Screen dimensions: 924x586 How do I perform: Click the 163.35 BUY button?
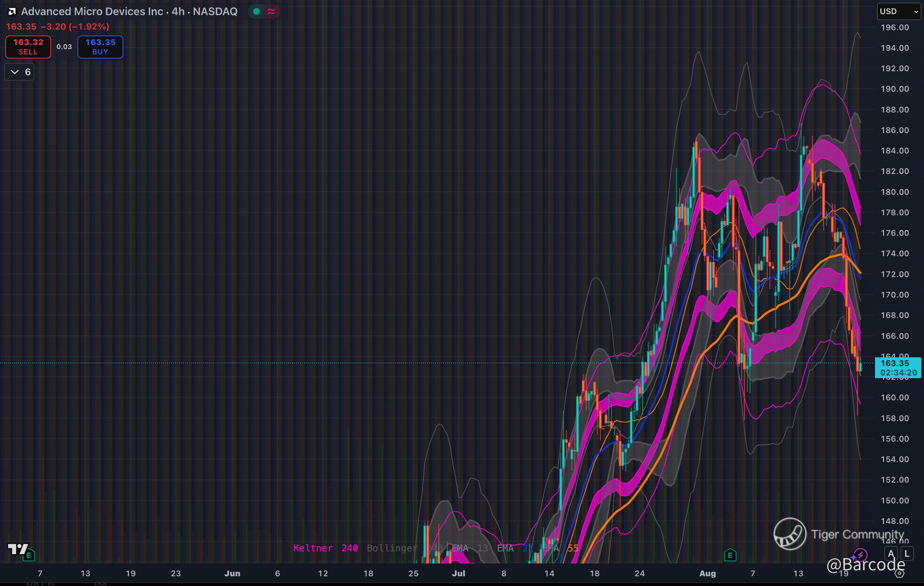click(100, 47)
